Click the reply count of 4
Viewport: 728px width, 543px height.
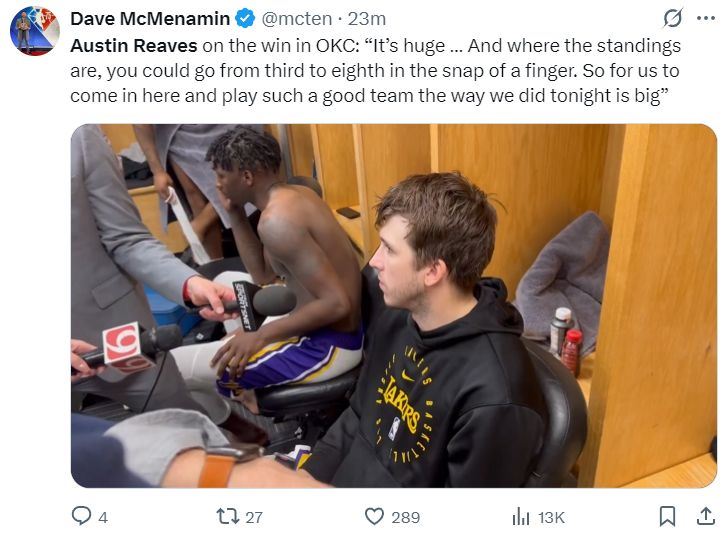coord(103,518)
